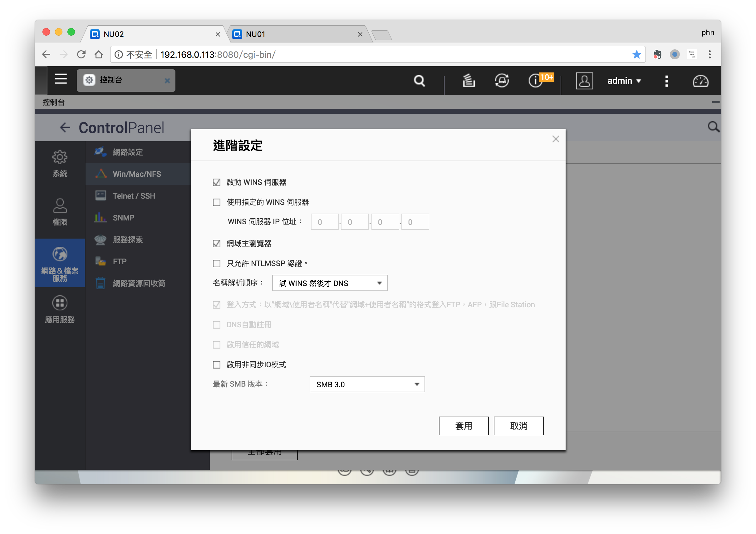Toggle 啟用非同步IO模式 checkbox

pyautogui.click(x=216, y=365)
